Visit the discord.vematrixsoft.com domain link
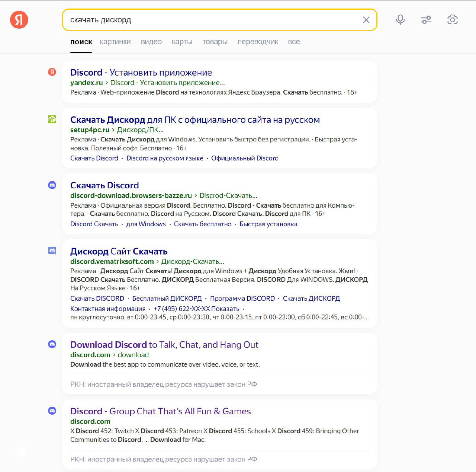 (112, 262)
